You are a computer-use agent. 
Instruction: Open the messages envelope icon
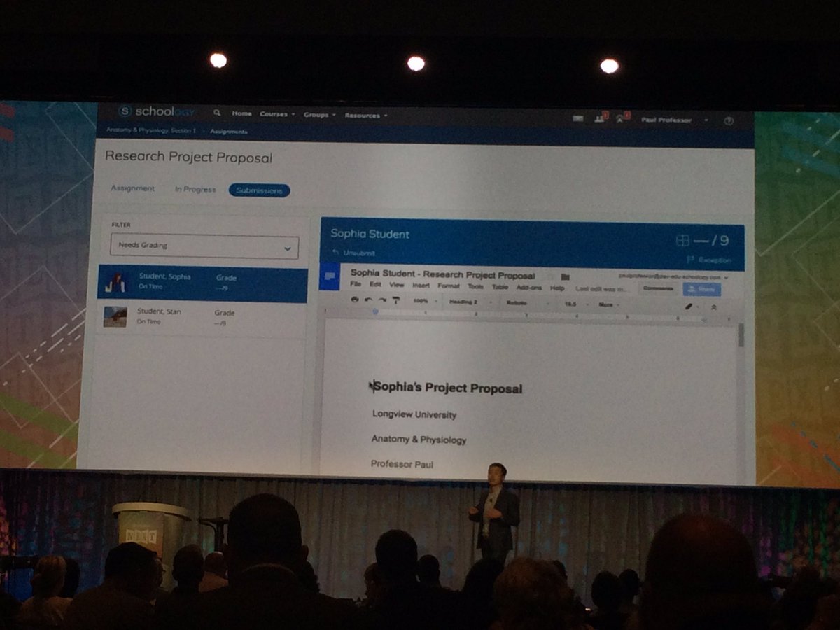click(x=577, y=118)
